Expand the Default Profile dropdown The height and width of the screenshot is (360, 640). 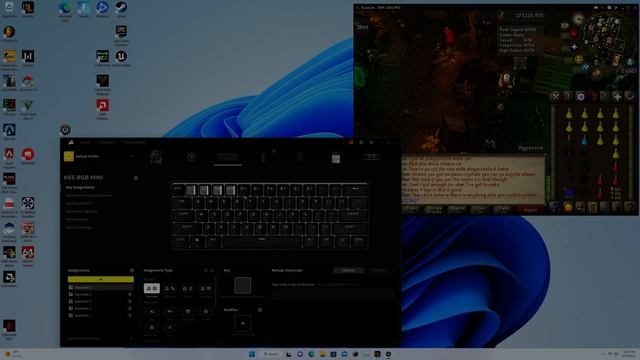[x=131, y=156]
